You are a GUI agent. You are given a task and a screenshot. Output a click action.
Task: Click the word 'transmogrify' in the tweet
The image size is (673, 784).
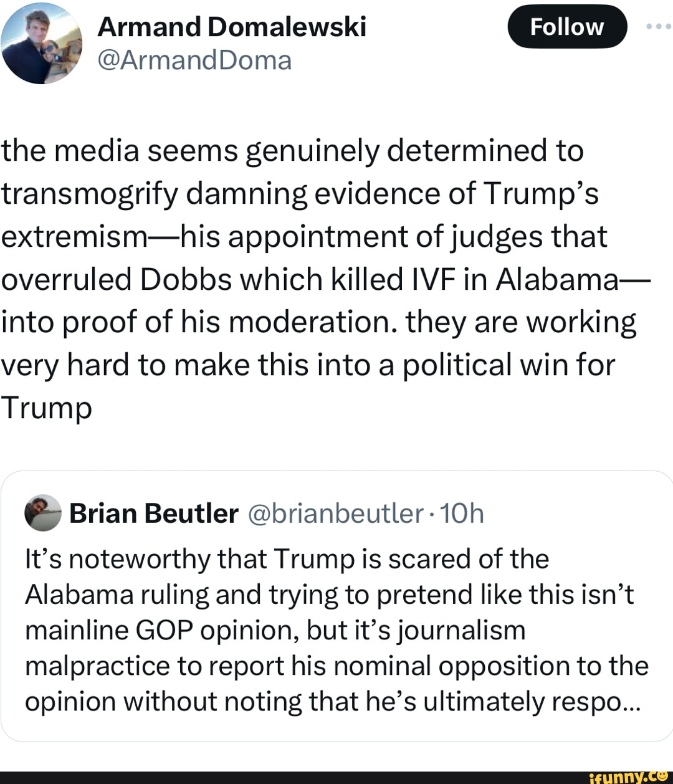tap(90, 194)
